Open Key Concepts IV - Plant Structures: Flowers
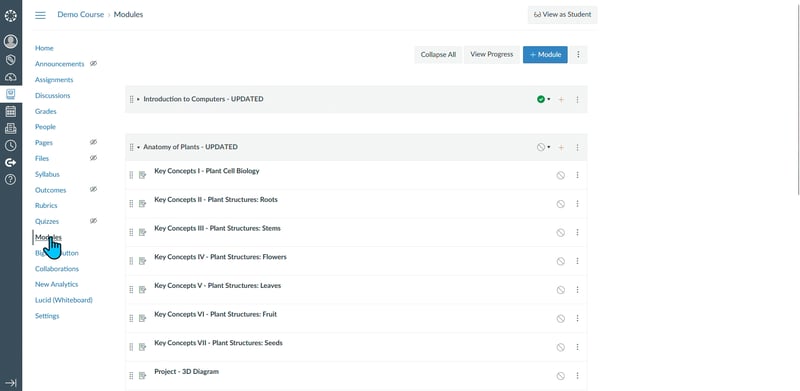The image size is (800, 391). tap(220, 257)
